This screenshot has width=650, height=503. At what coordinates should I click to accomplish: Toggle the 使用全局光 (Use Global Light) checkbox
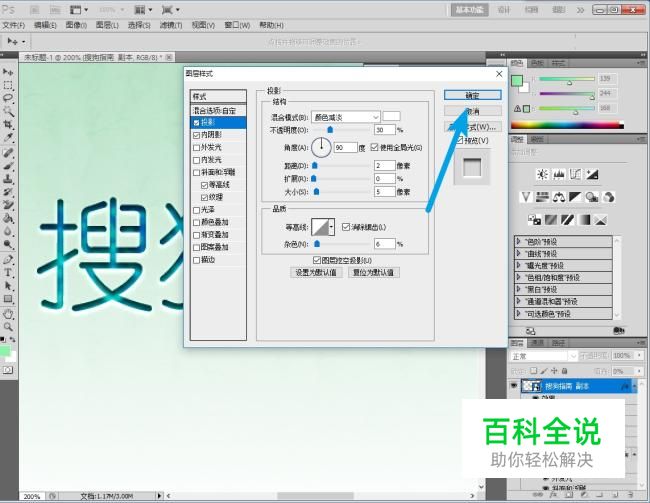click(x=375, y=147)
